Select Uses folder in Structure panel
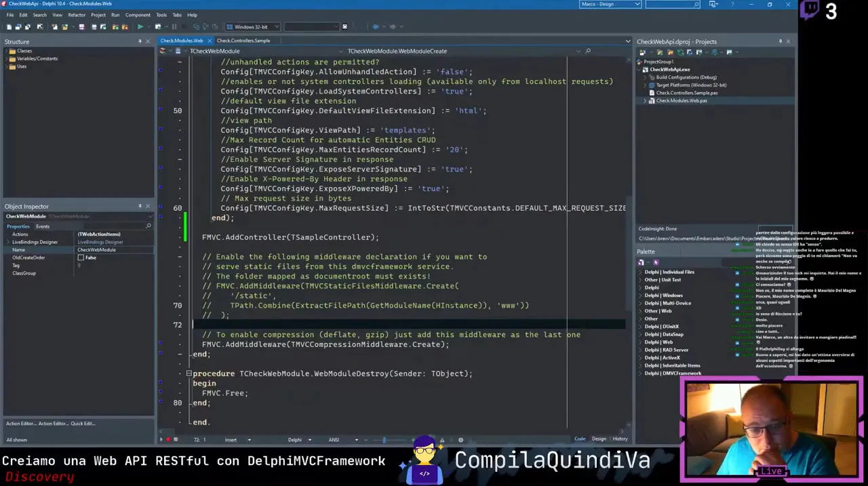This screenshot has width=868, height=486. pos(22,66)
